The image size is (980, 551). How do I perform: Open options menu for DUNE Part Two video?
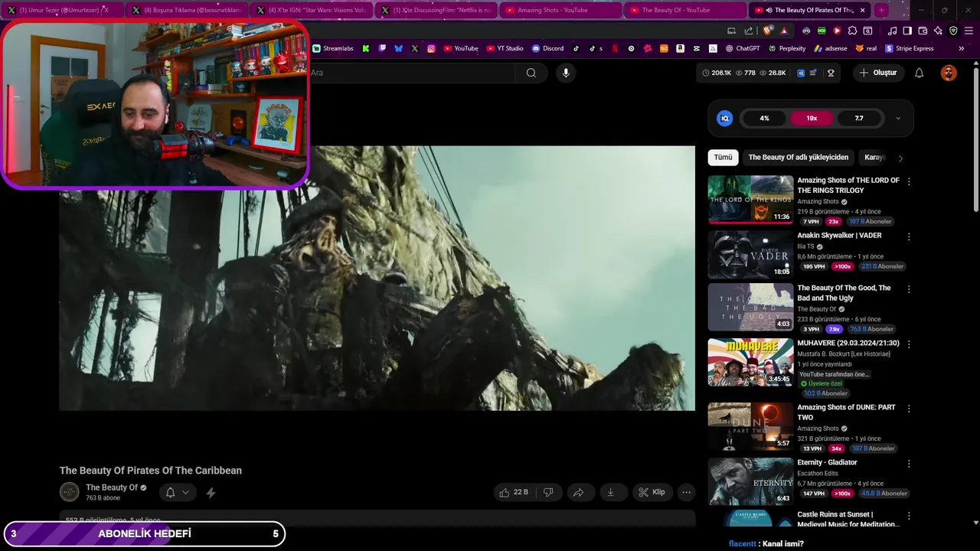point(909,409)
